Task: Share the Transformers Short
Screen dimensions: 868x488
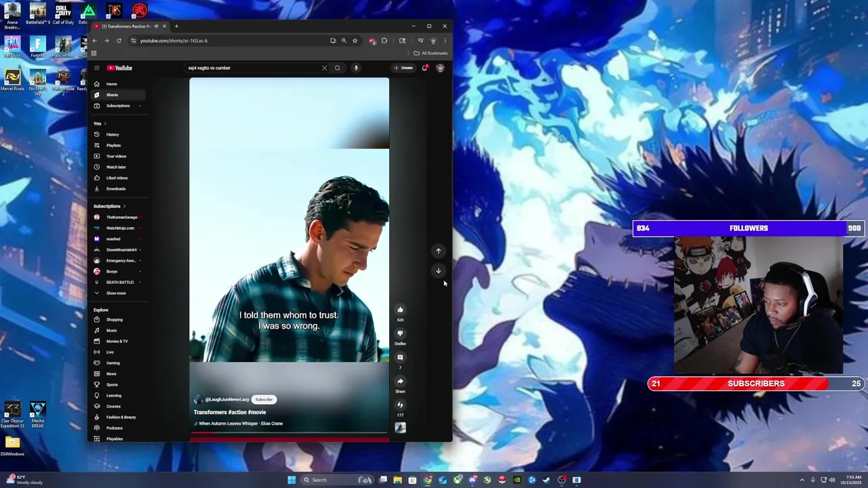Action: [400, 382]
